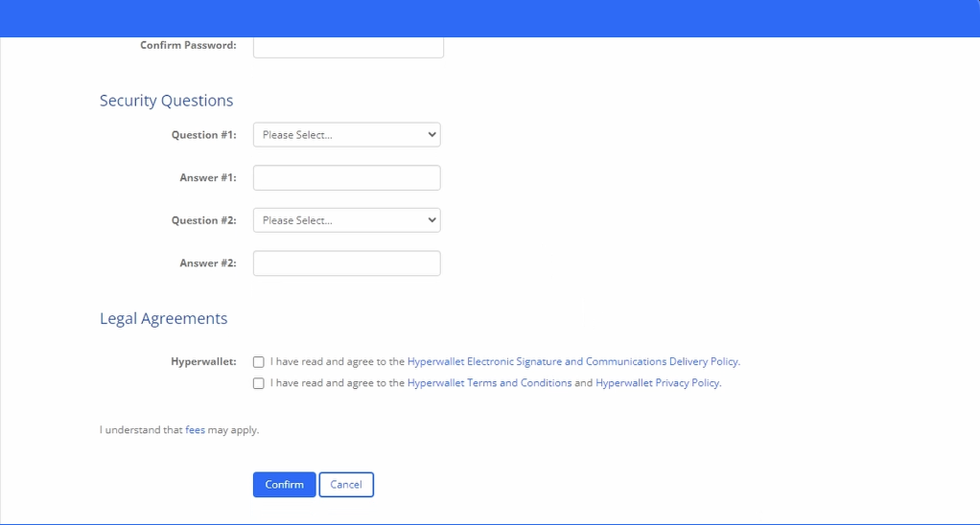Open the fees link
The width and height of the screenshot is (980, 525).
pos(195,429)
